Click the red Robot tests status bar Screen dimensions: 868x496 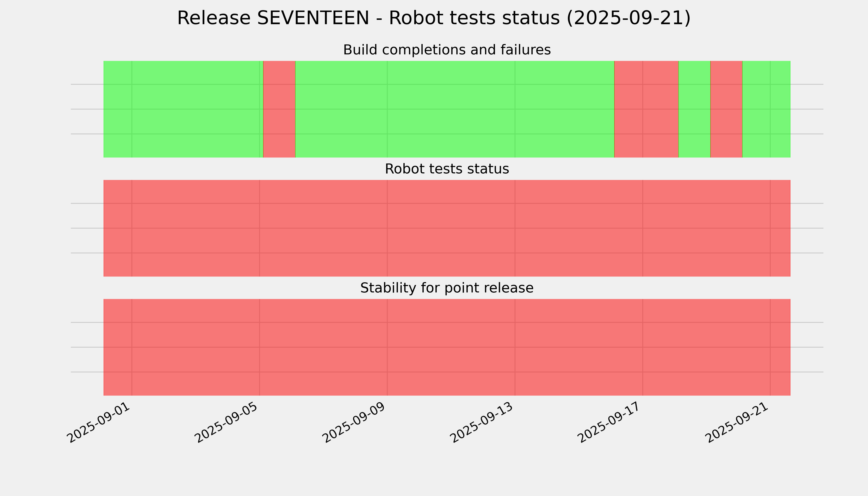447,228
